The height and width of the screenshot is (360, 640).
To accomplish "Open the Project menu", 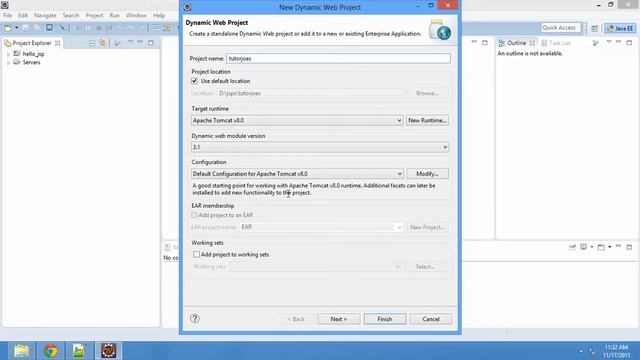I will [x=94, y=16].
